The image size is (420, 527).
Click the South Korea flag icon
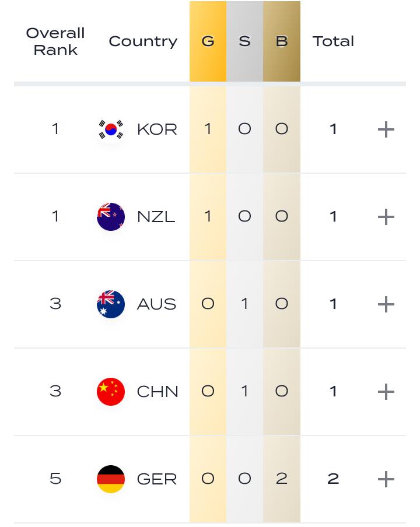(x=111, y=129)
